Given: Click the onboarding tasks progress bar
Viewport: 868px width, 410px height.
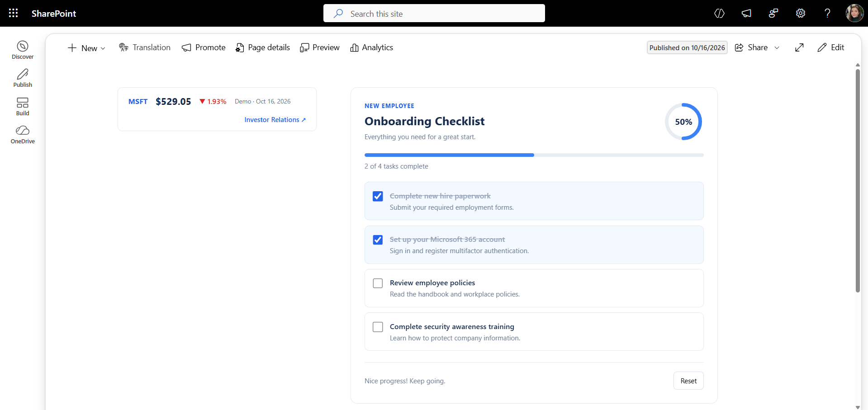Looking at the screenshot, I should click(x=534, y=155).
